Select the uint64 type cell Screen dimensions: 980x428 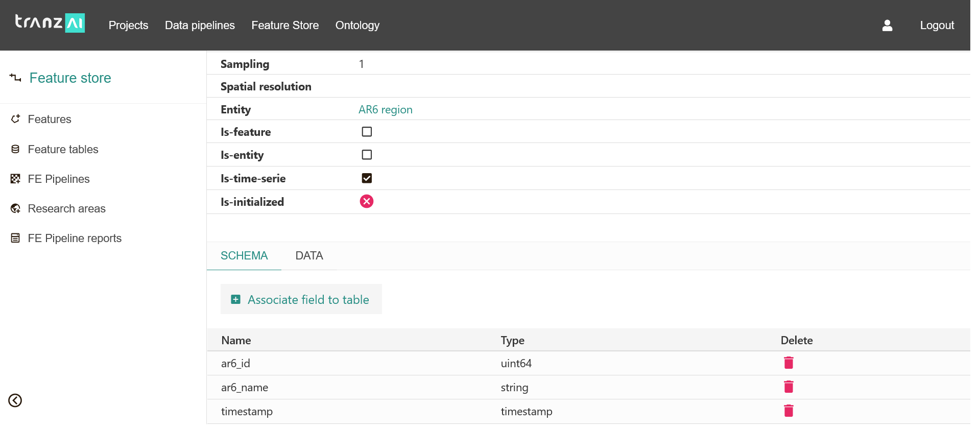click(516, 363)
